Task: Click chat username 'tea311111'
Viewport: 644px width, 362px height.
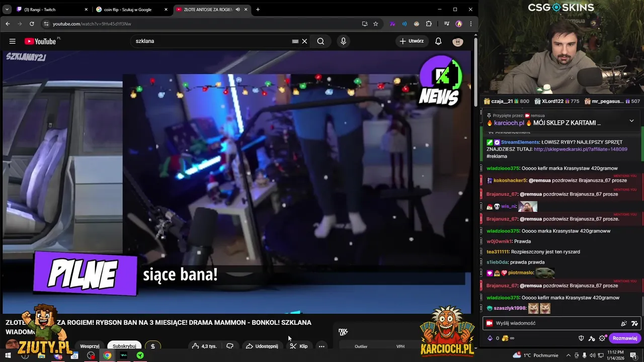Action: (498, 252)
